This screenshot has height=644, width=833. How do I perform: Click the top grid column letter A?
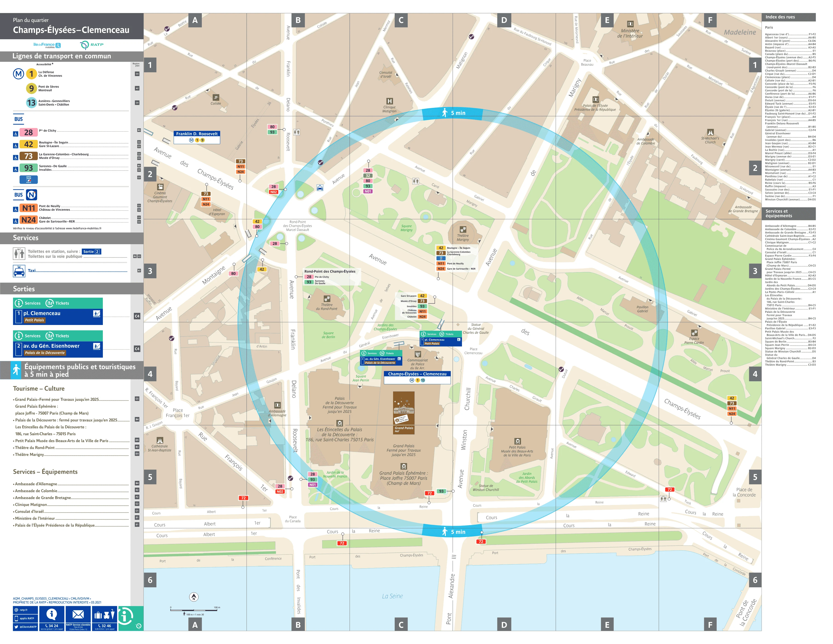(195, 20)
